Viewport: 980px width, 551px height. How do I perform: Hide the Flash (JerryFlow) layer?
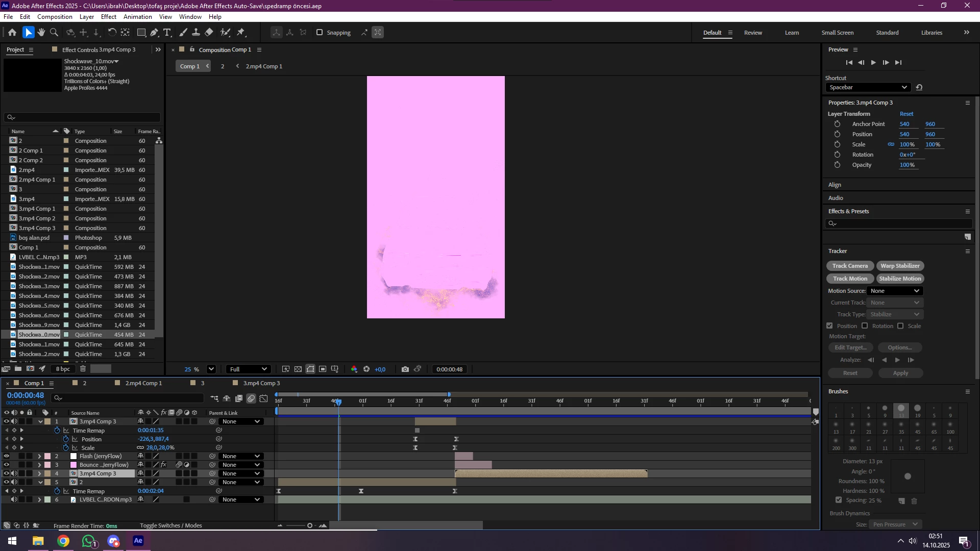7,456
